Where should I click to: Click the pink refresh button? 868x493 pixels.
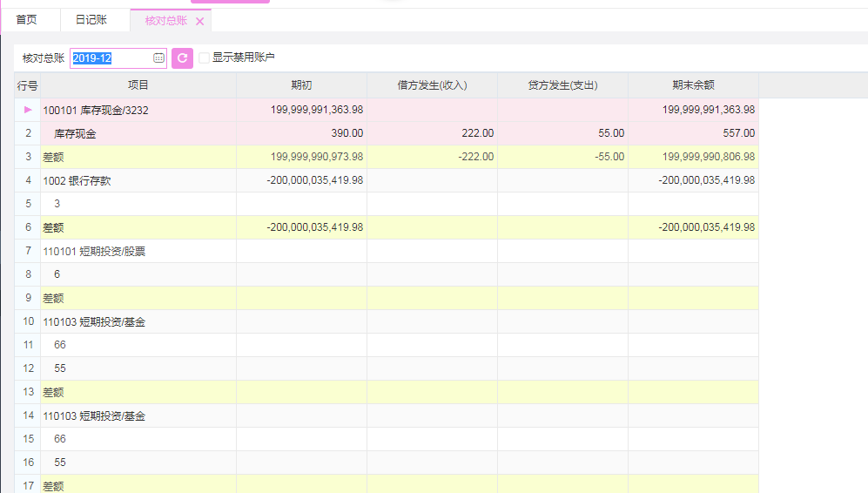[182, 58]
